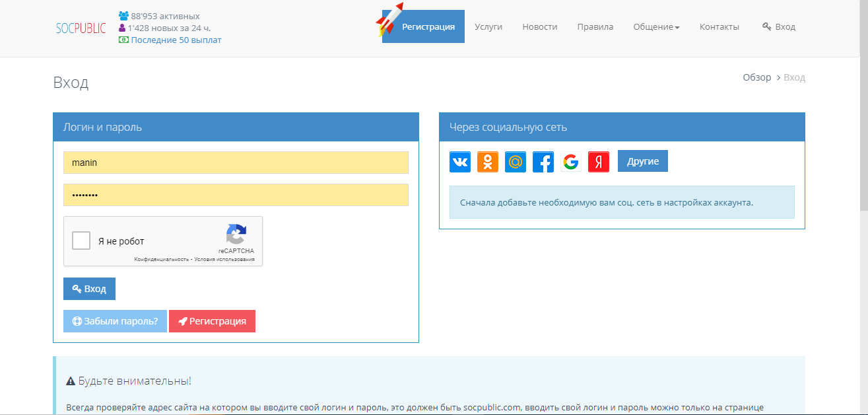
Task: Click the "Через социальную сеть" panel header
Action: click(x=622, y=127)
